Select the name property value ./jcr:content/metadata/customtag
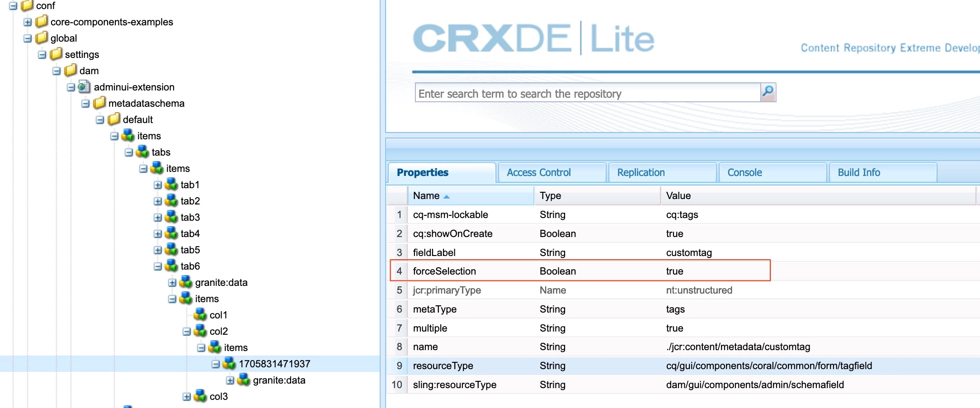 tap(738, 346)
